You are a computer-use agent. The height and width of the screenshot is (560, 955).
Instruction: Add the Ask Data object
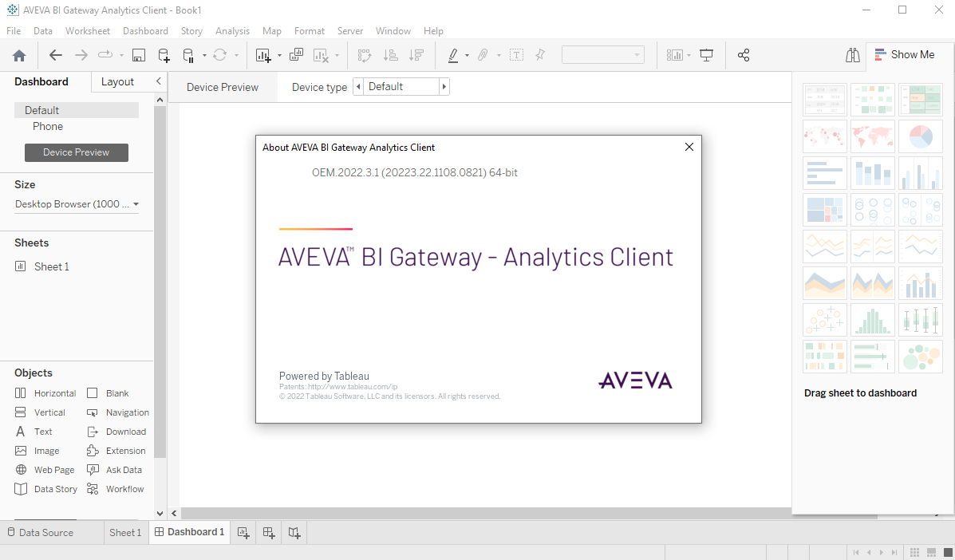[x=115, y=470]
